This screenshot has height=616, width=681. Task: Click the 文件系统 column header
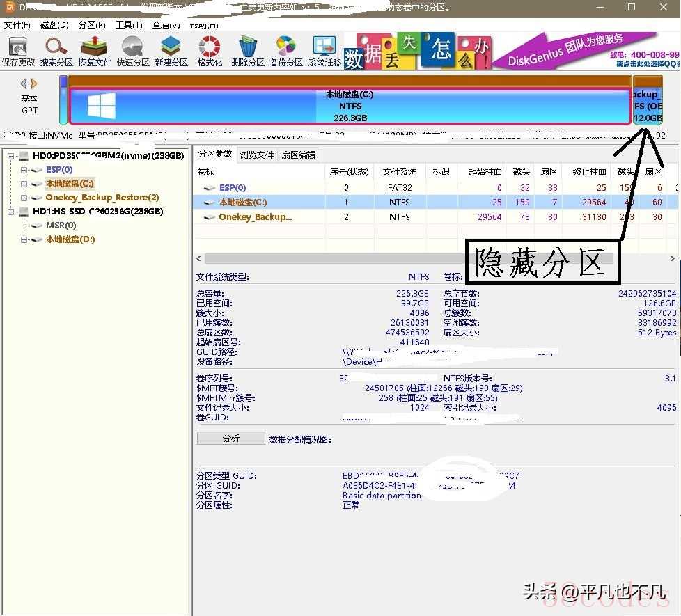coord(400,171)
